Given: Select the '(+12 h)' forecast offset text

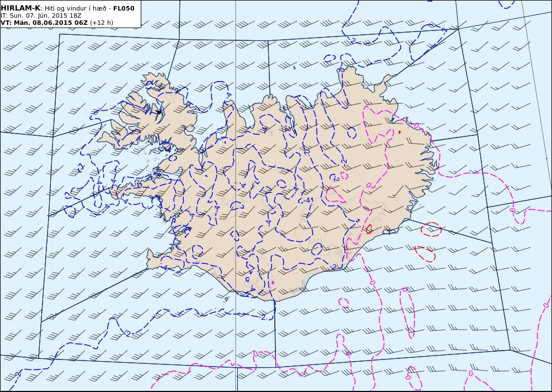Looking at the screenshot, I should tap(102, 23).
